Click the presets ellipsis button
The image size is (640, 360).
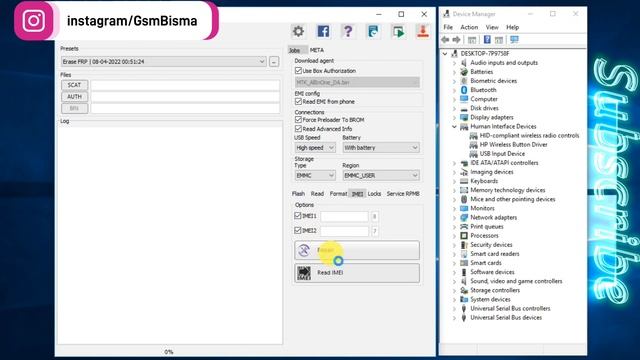click(274, 62)
